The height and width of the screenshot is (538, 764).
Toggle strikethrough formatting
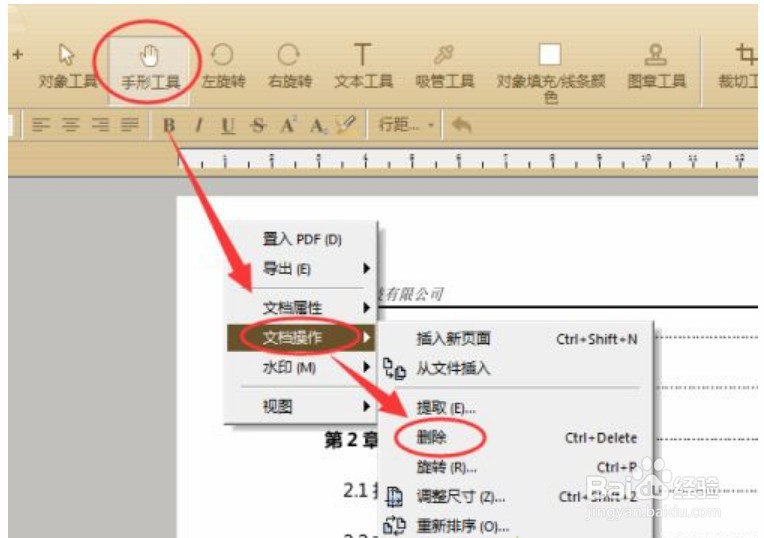click(x=258, y=125)
